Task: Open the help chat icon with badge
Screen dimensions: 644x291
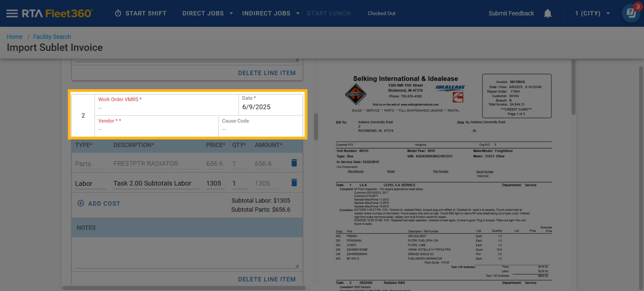Action: click(631, 13)
